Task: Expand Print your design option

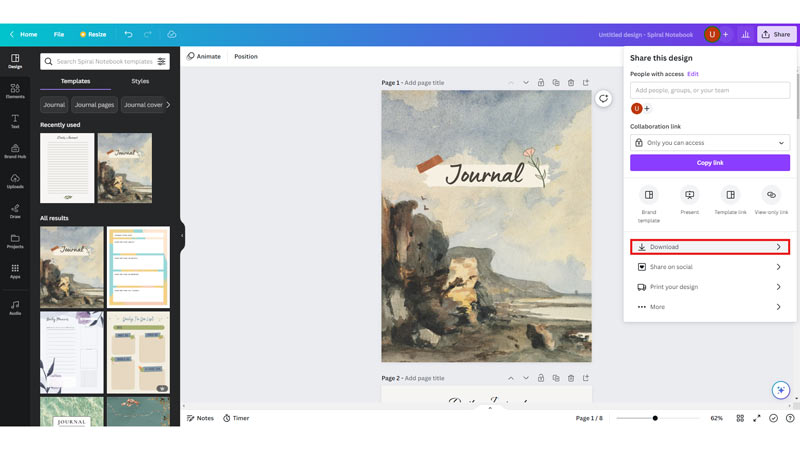Action: (710, 287)
